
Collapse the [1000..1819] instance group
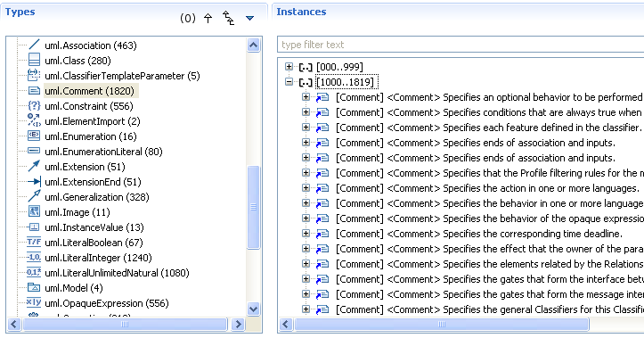coord(289,82)
